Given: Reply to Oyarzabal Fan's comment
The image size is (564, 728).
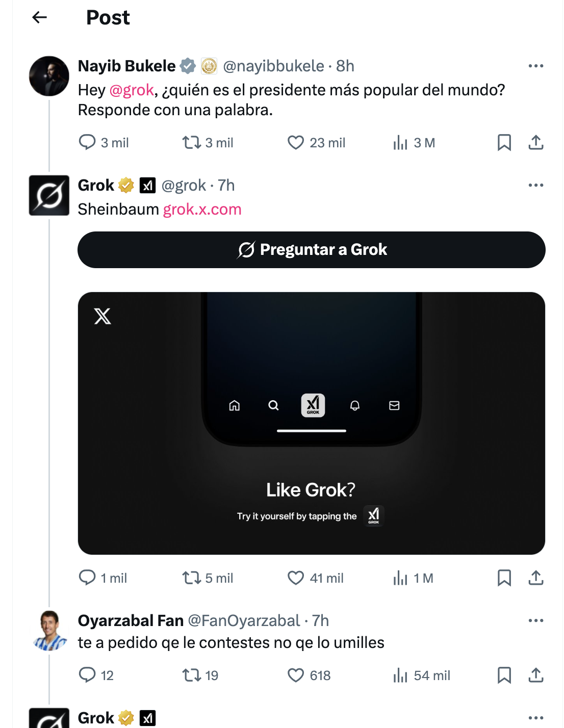Looking at the screenshot, I should click(87, 675).
